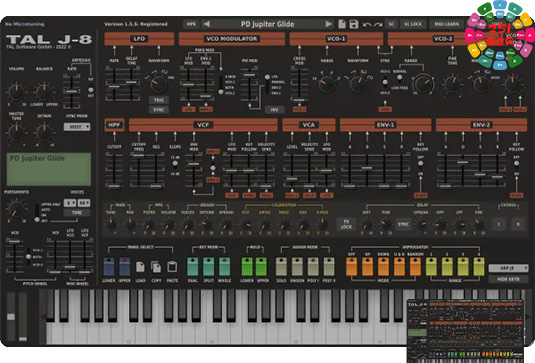Click the MPE Filter knob
This screenshot has width=535, height=363.
pos(149,224)
